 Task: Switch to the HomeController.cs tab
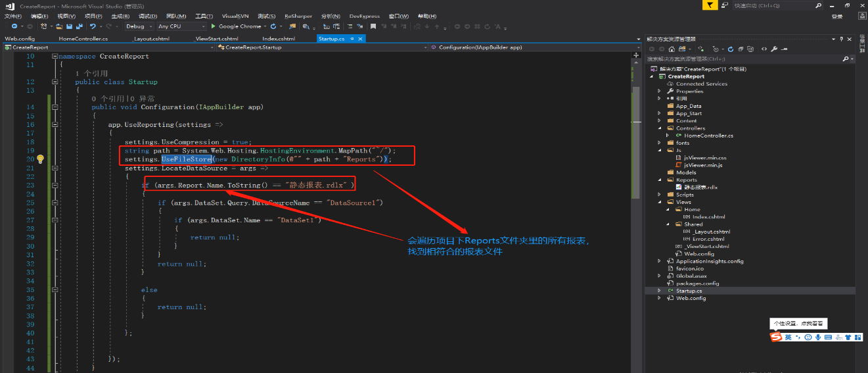pos(83,39)
